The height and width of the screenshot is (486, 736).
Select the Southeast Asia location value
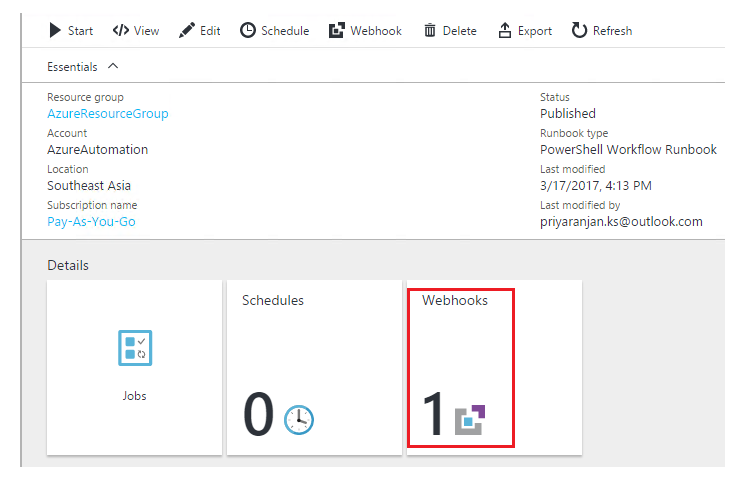click(89, 186)
